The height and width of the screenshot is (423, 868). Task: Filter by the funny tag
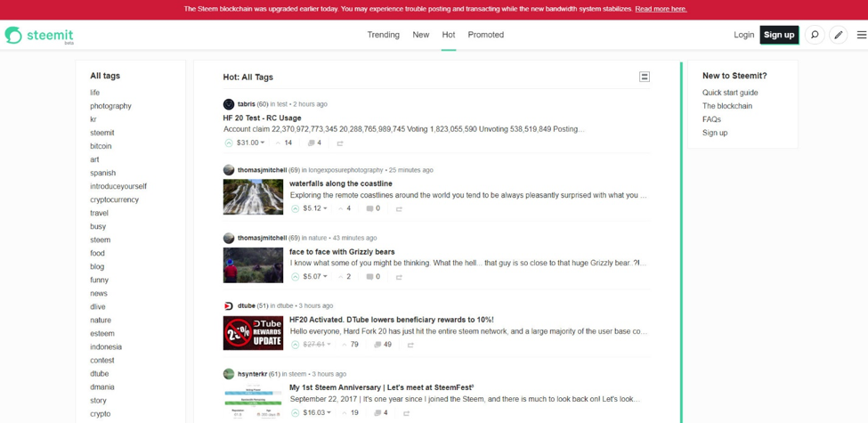[x=100, y=280]
